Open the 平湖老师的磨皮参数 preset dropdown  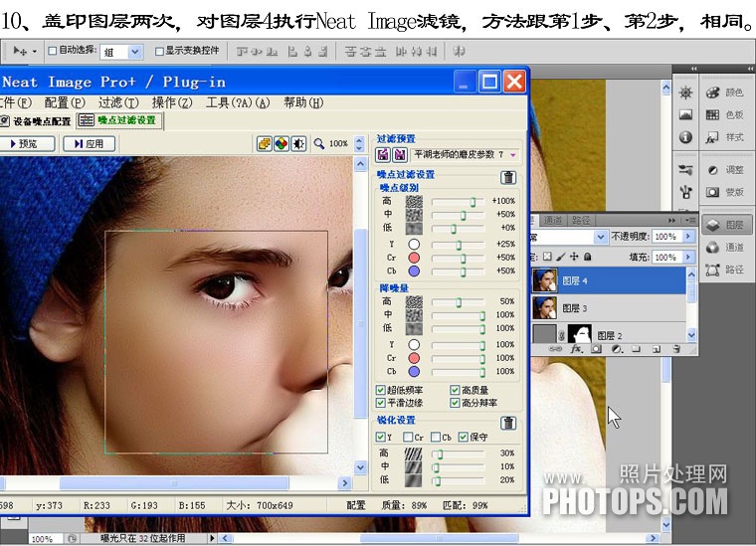[466, 155]
